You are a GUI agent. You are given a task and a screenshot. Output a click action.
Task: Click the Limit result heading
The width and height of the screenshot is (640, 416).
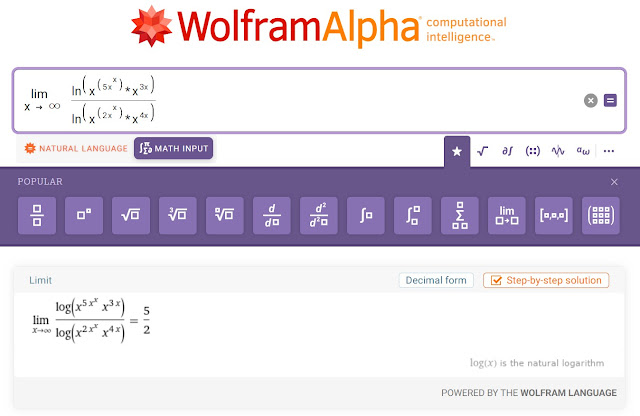[40, 280]
